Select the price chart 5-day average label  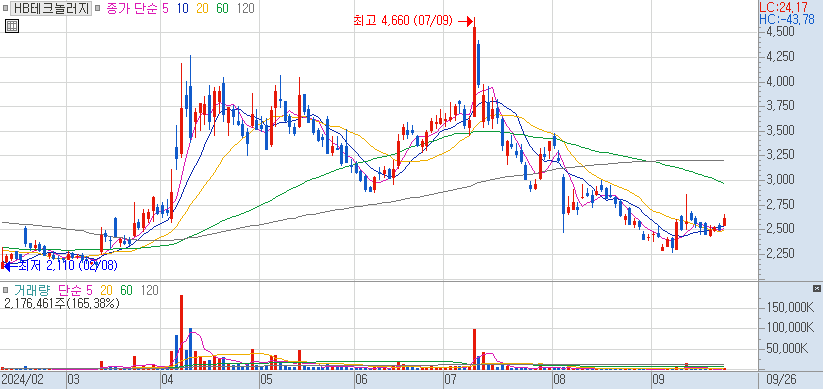pyautogui.click(x=165, y=8)
